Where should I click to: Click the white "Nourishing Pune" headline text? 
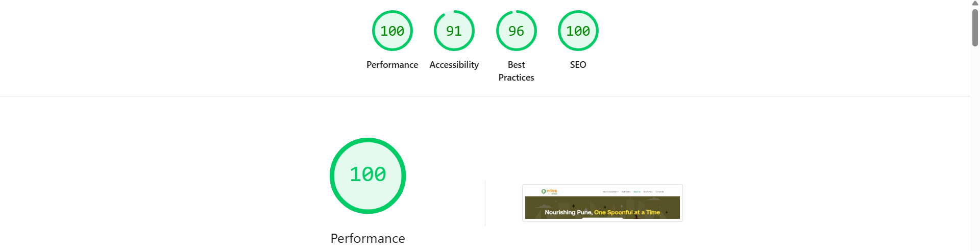(568, 212)
